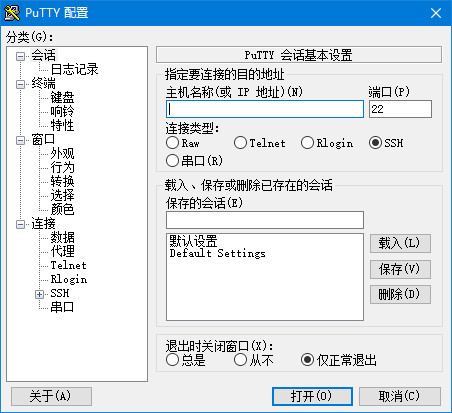This screenshot has width=452, height=413.
Task: Select 终端 category in tree
Action: pyautogui.click(x=43, y=83)
